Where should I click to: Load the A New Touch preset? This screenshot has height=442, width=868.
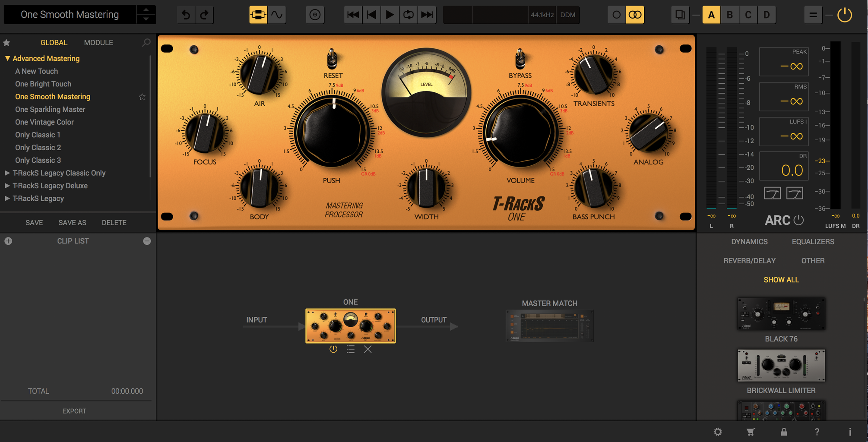point(37,71)
